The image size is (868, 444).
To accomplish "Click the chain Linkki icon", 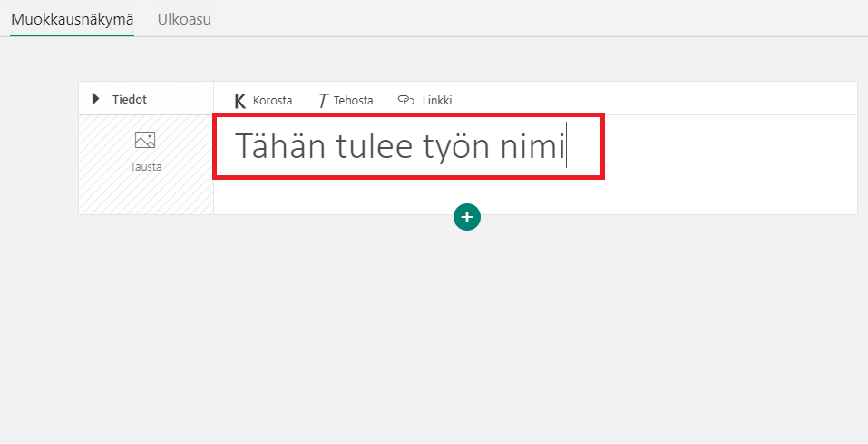I will [x=406, y=101].
